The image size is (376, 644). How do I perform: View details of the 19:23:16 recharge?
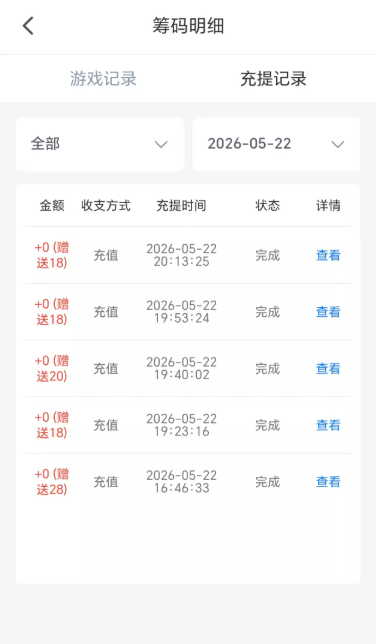pos(328,425)
